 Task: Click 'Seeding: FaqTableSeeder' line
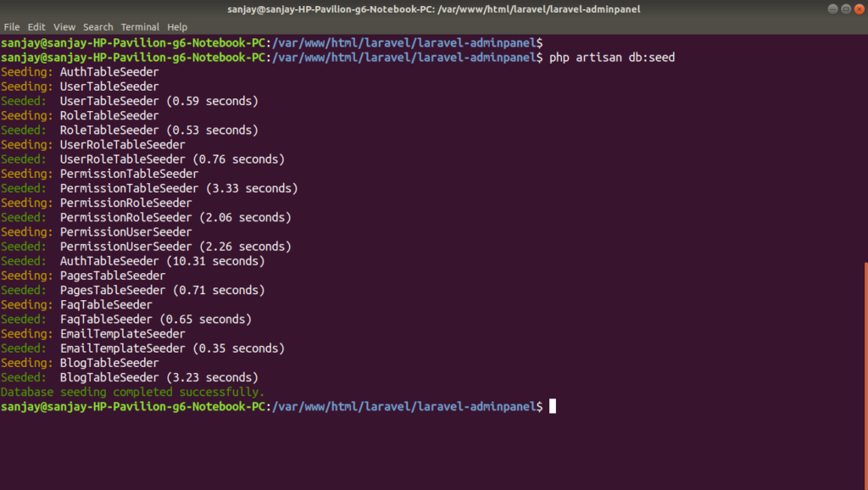(x=76, y=304)
